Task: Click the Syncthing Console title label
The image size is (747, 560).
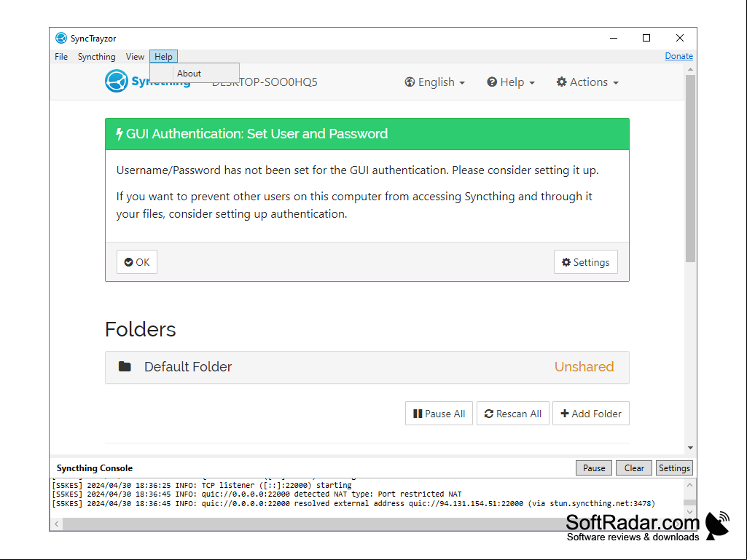Action: point(95,468)
